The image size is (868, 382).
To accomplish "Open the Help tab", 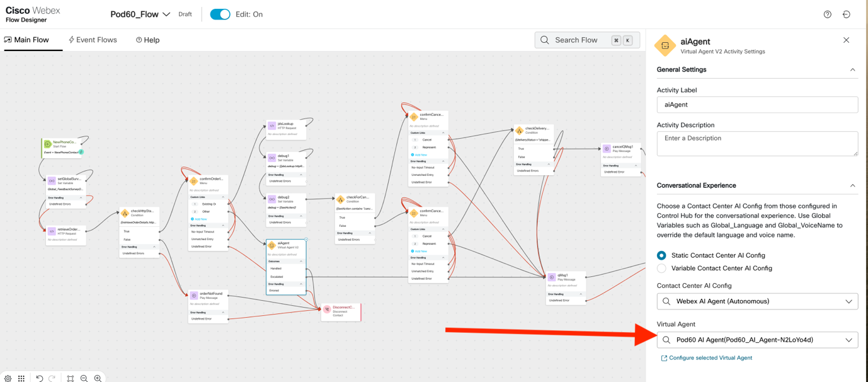I will point(148,40).
